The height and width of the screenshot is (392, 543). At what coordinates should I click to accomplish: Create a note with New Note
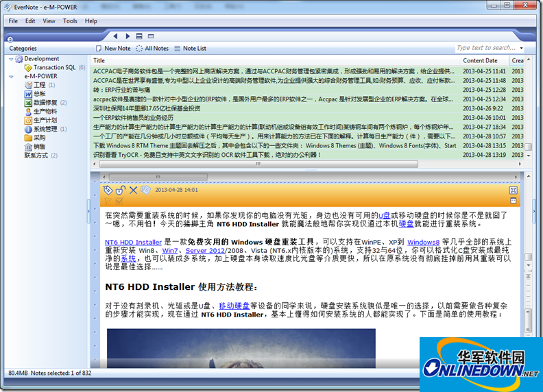[113, 49]
